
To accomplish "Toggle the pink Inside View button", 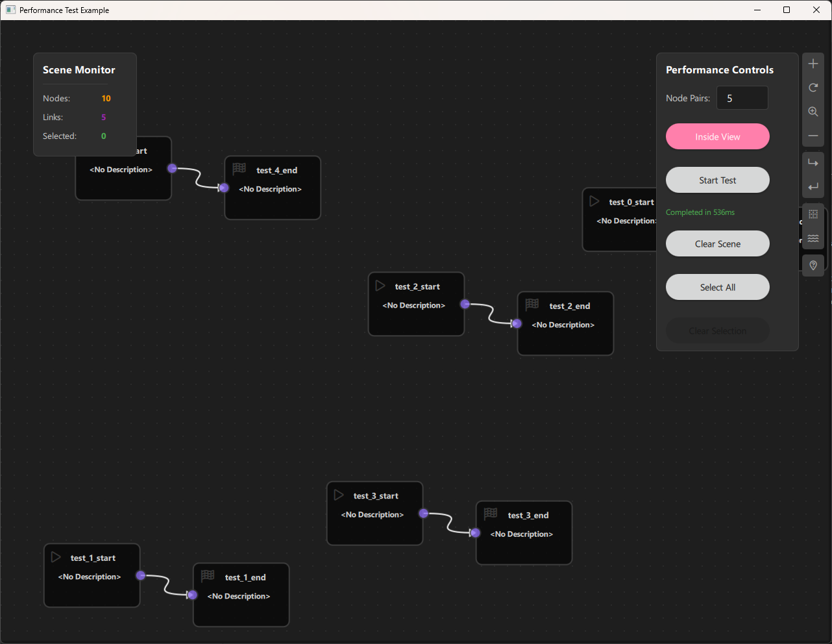I will coord(717,137).
